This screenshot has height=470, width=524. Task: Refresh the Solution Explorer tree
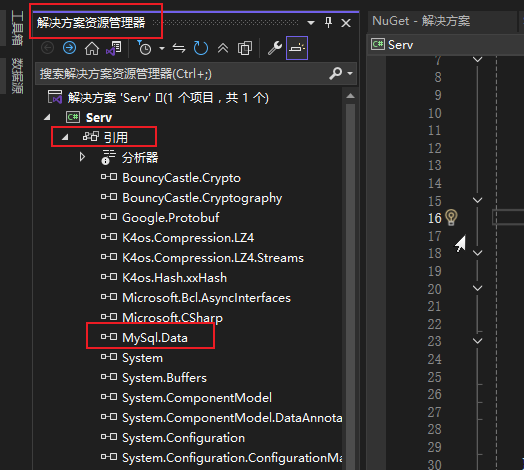pos(201,48)
